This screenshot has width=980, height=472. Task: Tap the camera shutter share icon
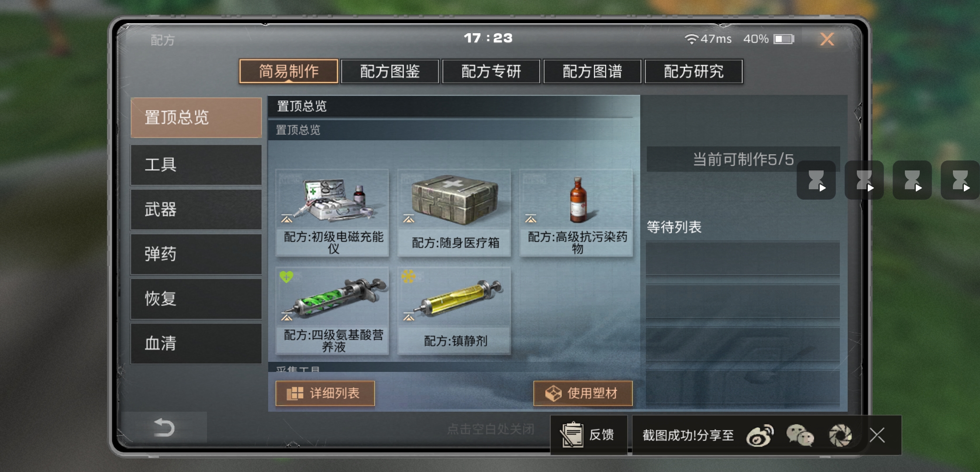[840, 435]
